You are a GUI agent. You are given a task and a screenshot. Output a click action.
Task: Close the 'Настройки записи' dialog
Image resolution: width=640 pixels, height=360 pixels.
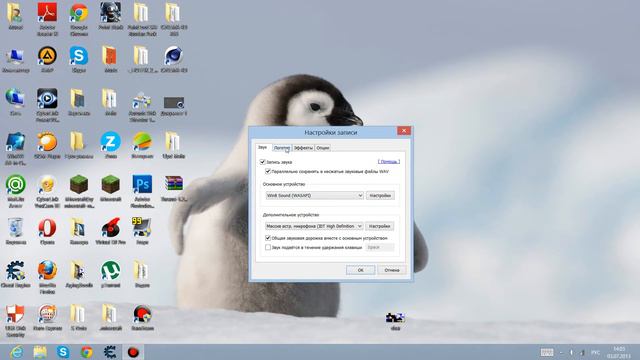(x=404, y=131)
